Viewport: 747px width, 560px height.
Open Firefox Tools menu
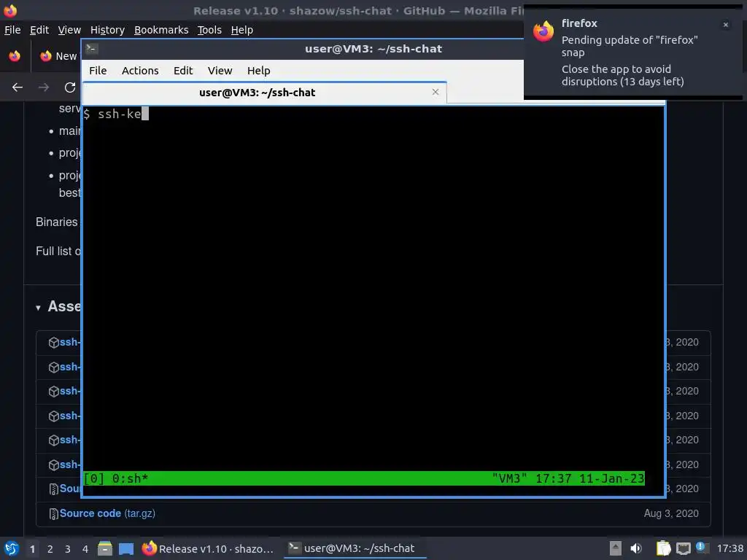point(209,30)
